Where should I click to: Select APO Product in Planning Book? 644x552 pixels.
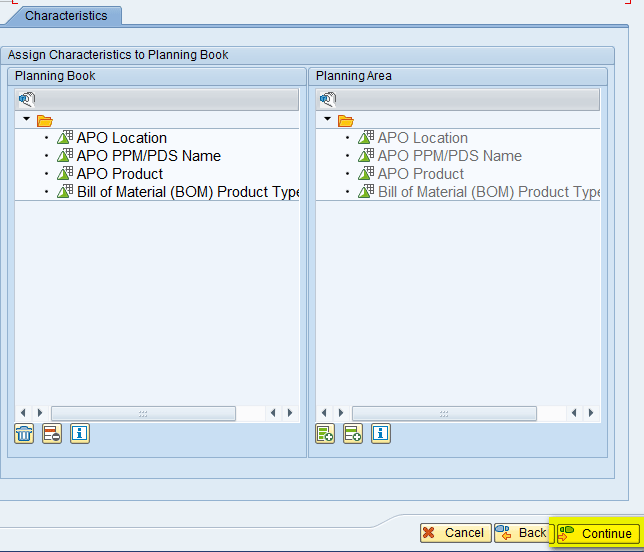pos(120,174)
